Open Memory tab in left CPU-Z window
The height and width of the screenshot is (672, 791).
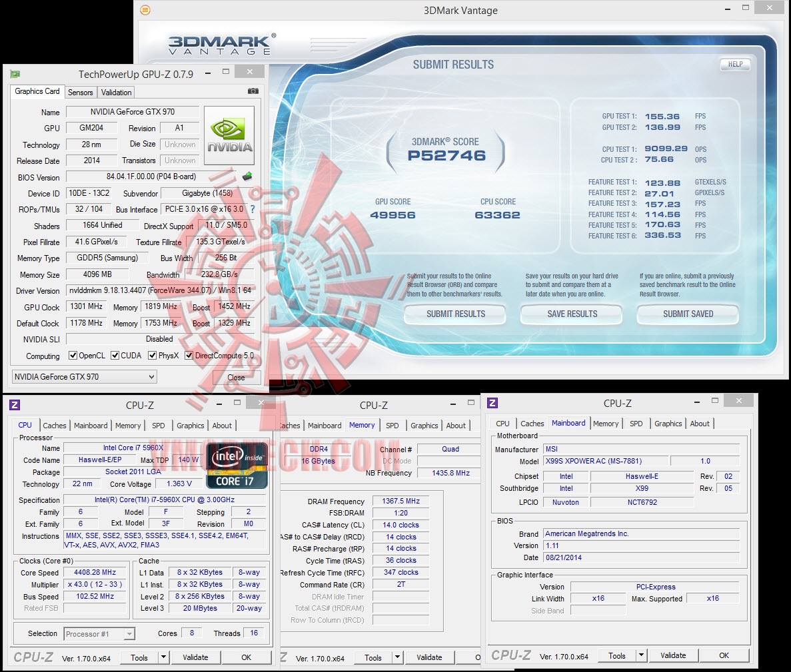coord(128,426)
